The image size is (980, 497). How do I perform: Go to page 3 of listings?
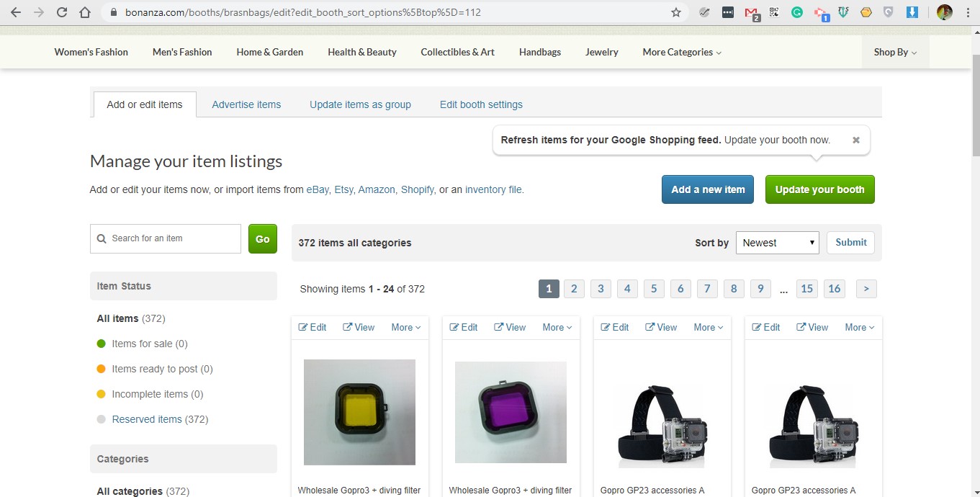pos(601,289)
